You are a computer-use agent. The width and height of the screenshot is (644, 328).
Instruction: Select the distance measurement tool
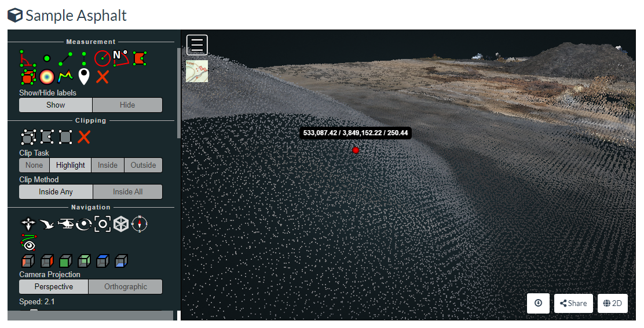point(65,58)
